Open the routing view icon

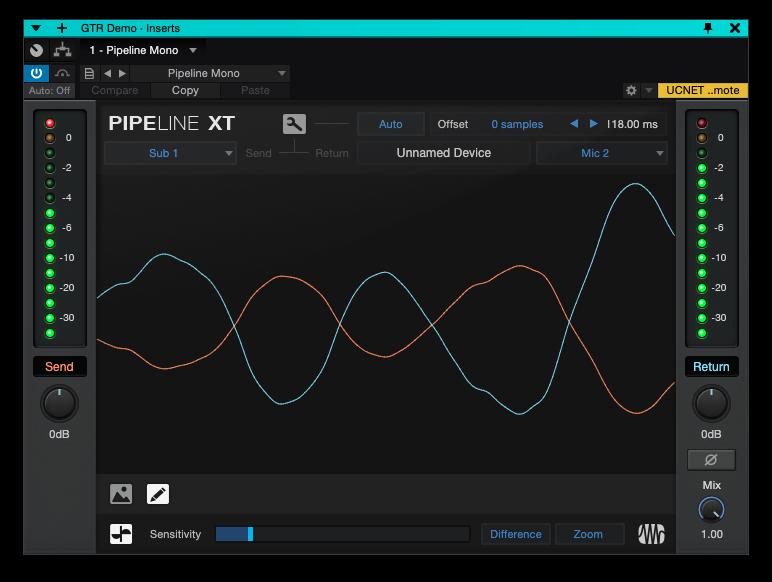(x=63, y=50)
